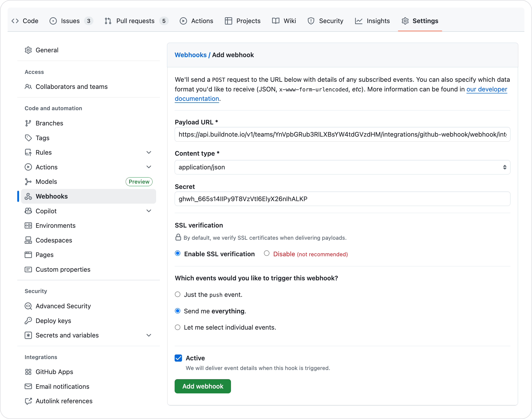Uncheck the Active checkbox
Viewport: 532px width, 419px height.
[x=178, y=358]
